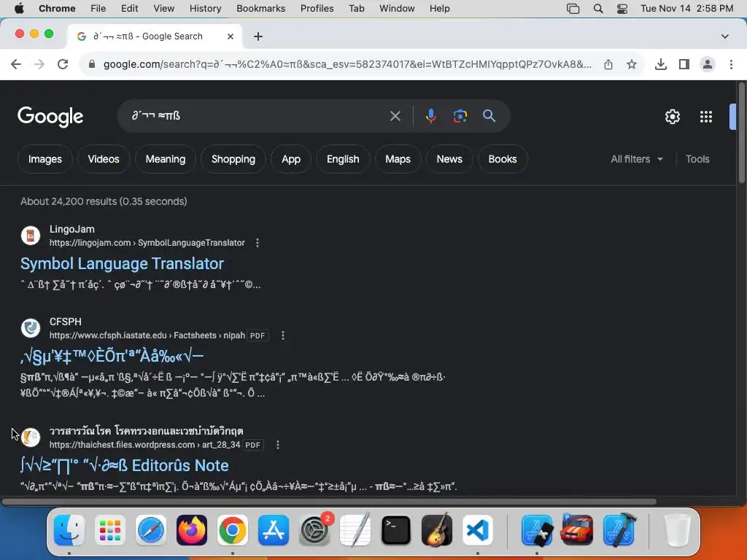Viewport: 747px width, 560px height.
Task: Open Launchpad from the Dock
Action: click(x=110, y=530)
